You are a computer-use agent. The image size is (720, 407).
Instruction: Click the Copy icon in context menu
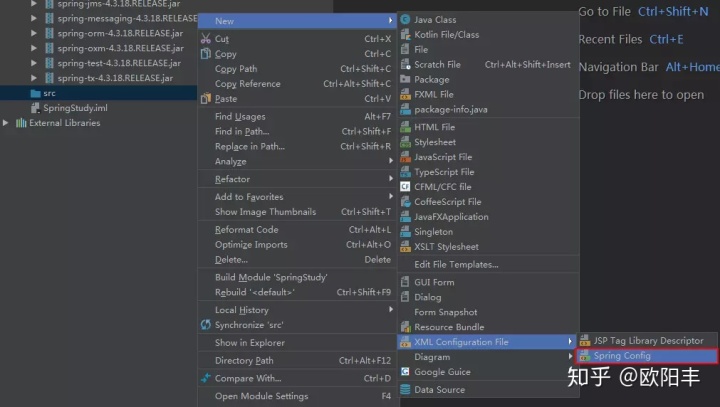[x=206, y=54]
